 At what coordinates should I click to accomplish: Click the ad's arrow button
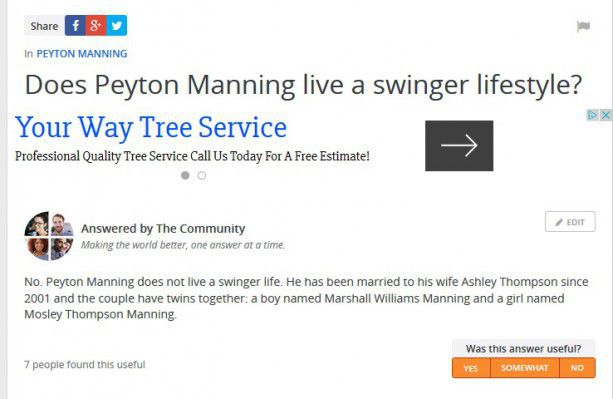pyautogui.click(x=459, y=146)
